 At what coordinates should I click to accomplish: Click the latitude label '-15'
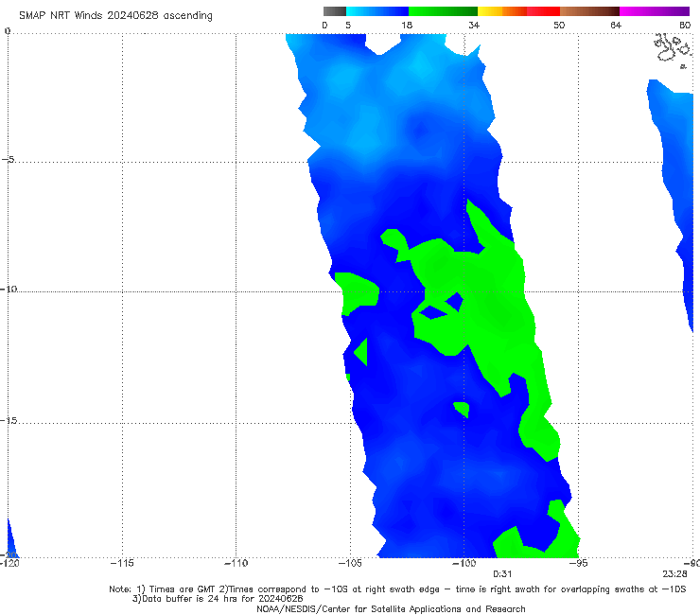click(x=9, y=421)
